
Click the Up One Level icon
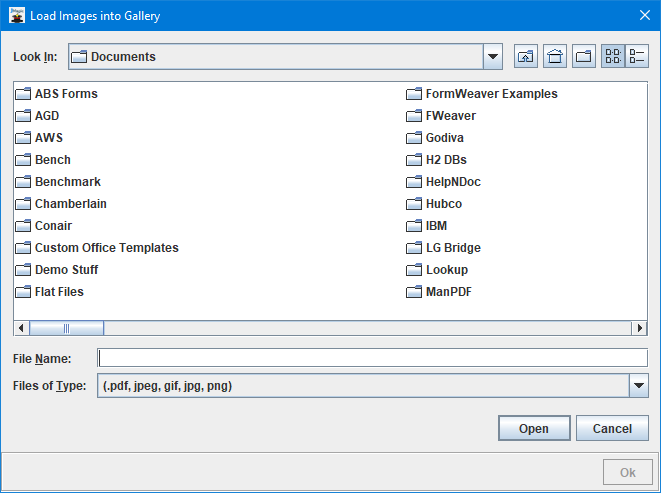[x=526, y=56]
